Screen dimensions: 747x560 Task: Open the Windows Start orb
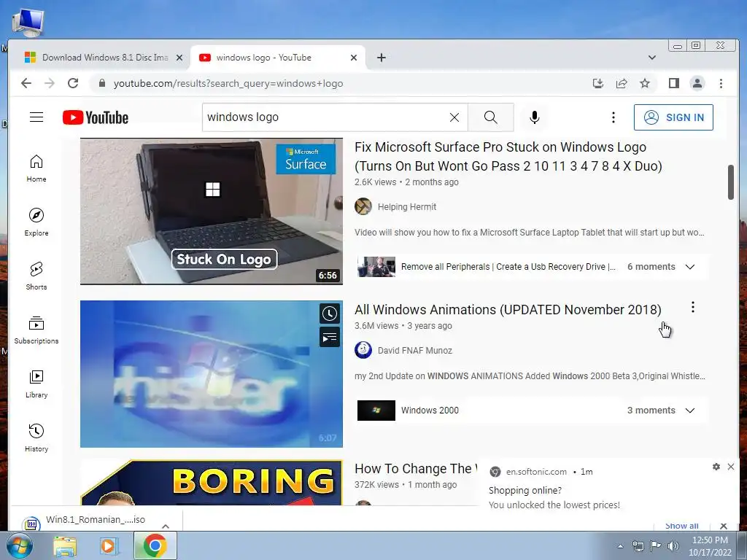19,546
